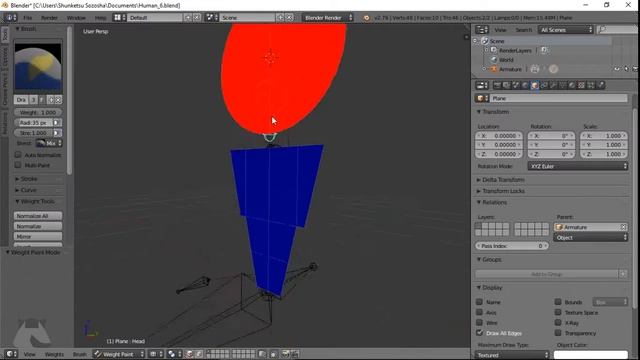The image size is (640, 360).
Task: Click the Blender logo in info header
Action: 366,18
